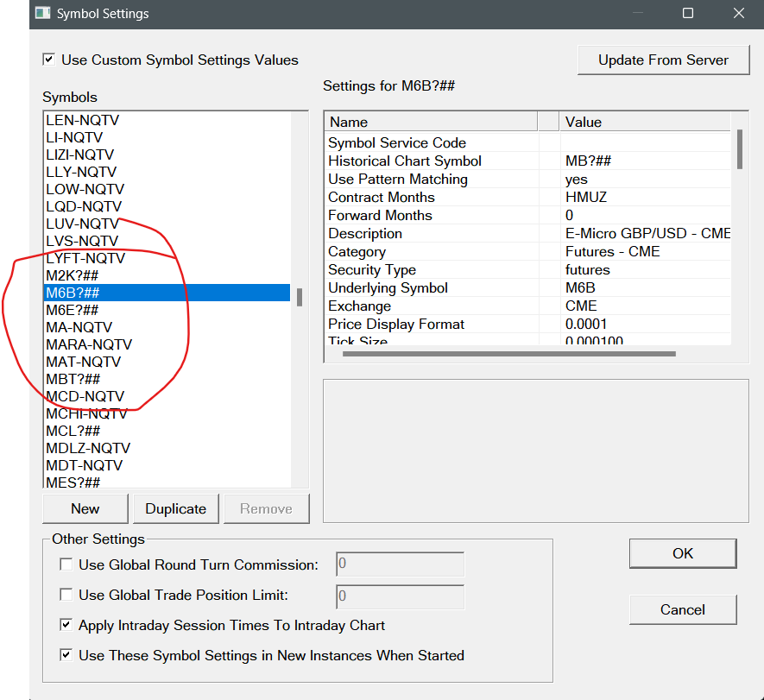Click the Symbol Settings title bar icon
The height and width of the screenshot is (700, 764).
click(43, 14)
